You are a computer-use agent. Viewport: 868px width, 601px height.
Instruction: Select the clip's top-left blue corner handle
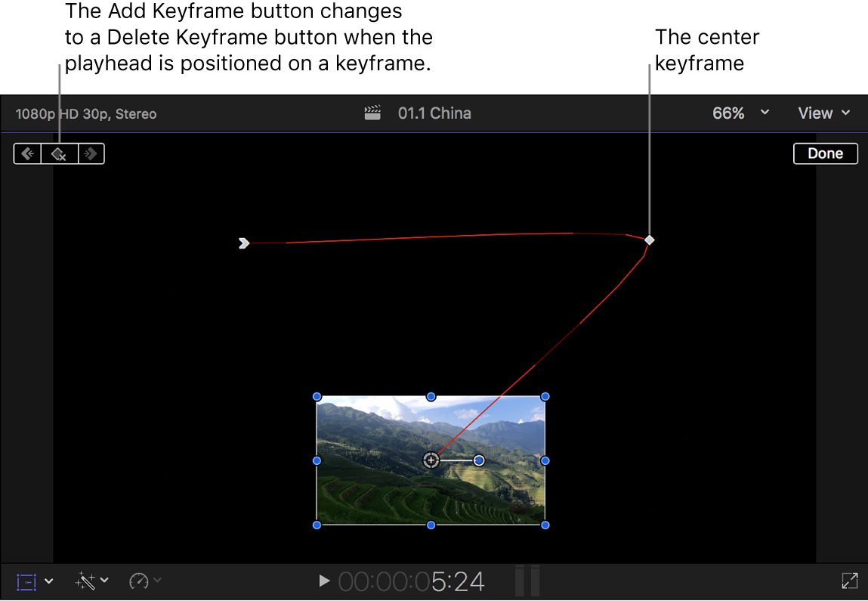(x=317, y=396)
